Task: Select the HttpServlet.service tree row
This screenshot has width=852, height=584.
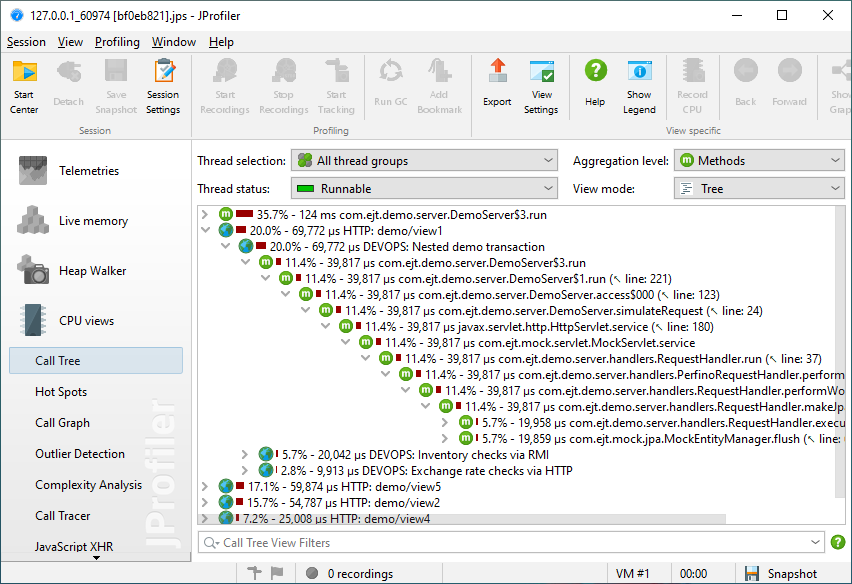Action: click(x=526, y=326)
